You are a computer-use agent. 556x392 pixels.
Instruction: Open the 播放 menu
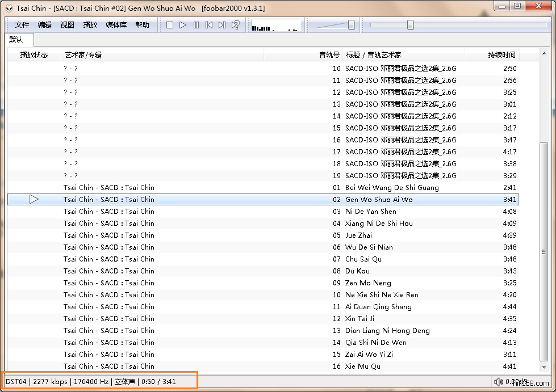pos(90,25)
